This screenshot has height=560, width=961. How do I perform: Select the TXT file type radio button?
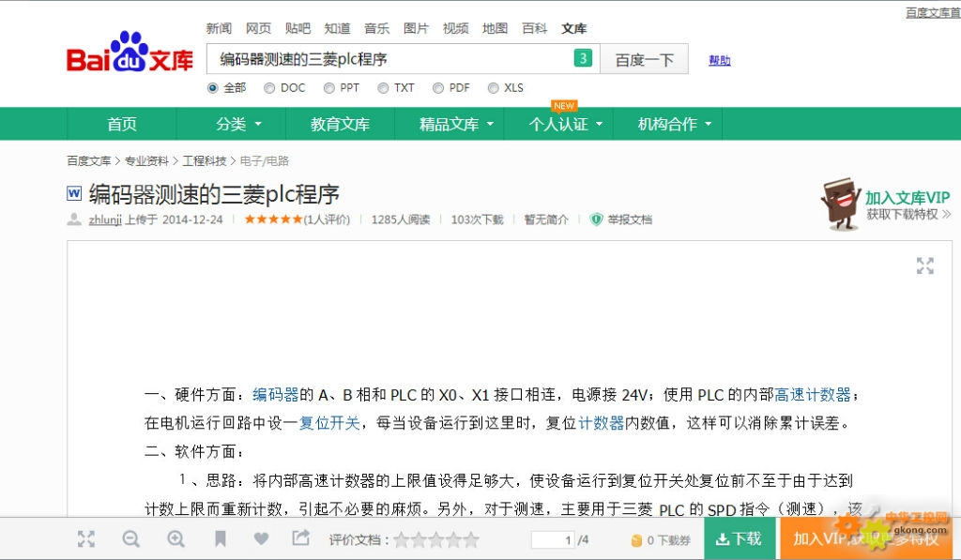(x=383, y=88)
